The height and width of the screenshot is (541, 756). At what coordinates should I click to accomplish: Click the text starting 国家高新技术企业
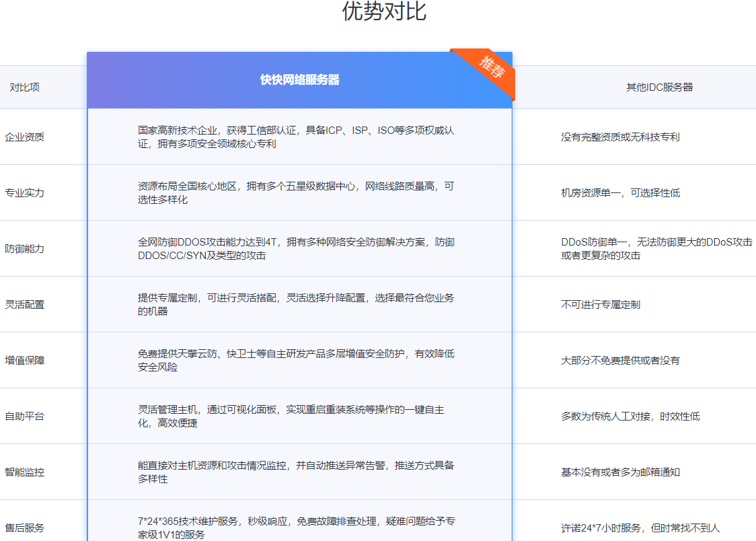[x=296, y=137]
